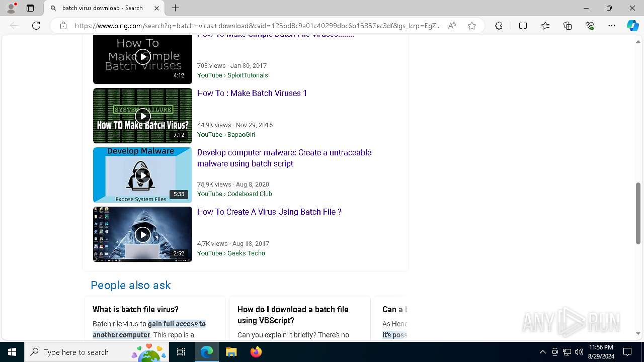Screen dimensions: 644x362
Task: Click Microsoft Edge taskbar icon
Action: [207, 352]
